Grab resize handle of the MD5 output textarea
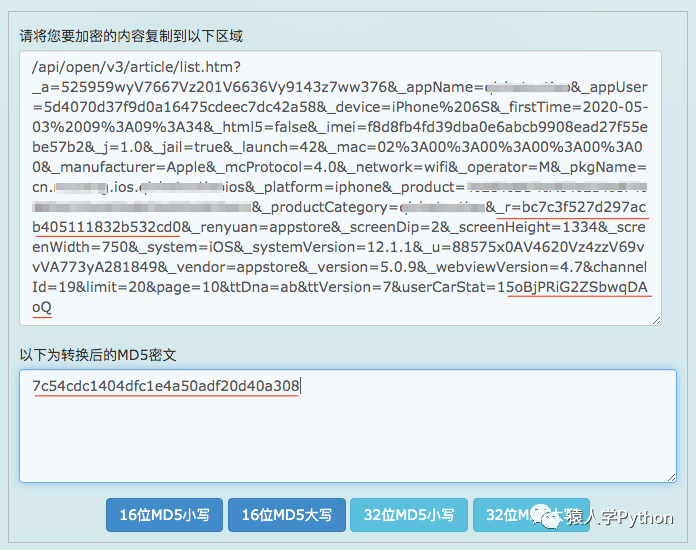Viewport: 696px width, 550px height. click(672, 478)
